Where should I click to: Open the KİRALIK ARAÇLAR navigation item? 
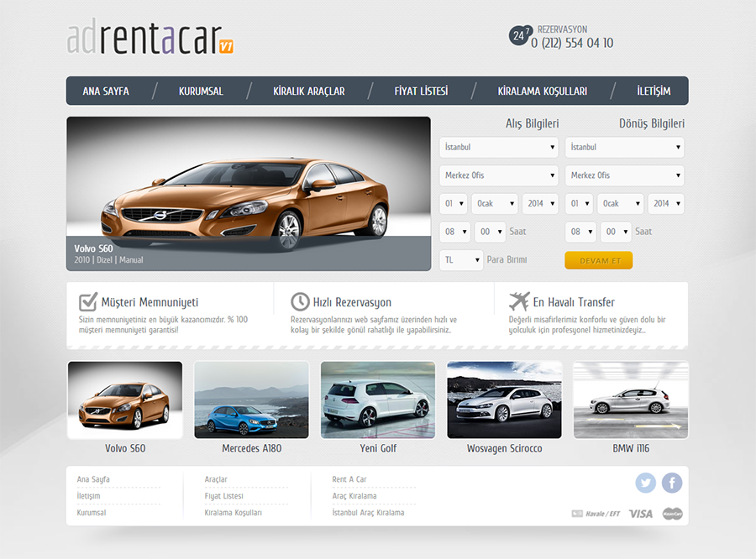click(309, 91)
